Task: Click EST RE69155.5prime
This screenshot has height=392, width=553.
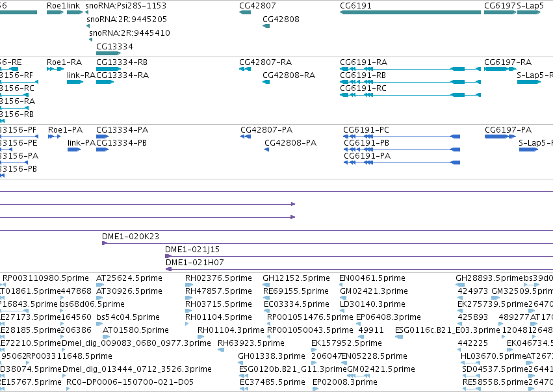Action: (x=296, y=291)
